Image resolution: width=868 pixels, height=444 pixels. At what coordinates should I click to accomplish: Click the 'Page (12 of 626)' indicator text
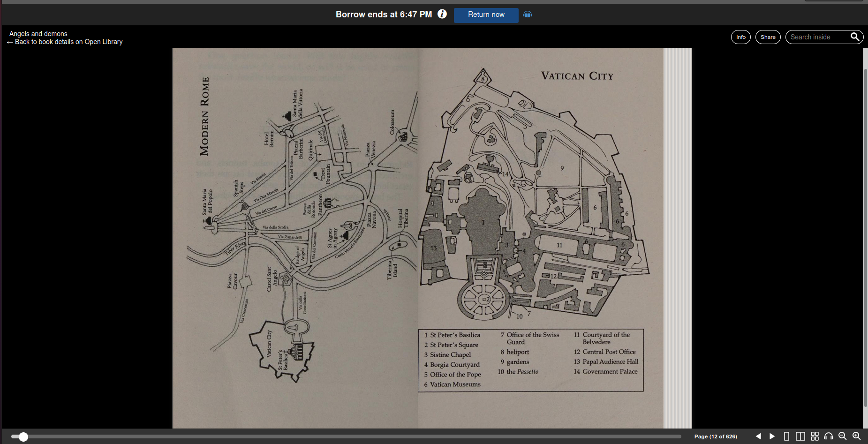coord(716,436)
